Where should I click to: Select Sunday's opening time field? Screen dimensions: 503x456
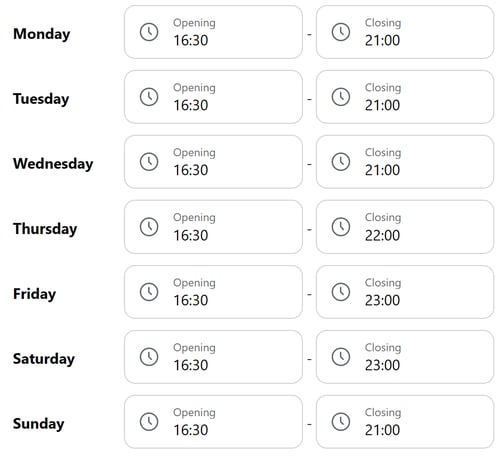point(213,422)
